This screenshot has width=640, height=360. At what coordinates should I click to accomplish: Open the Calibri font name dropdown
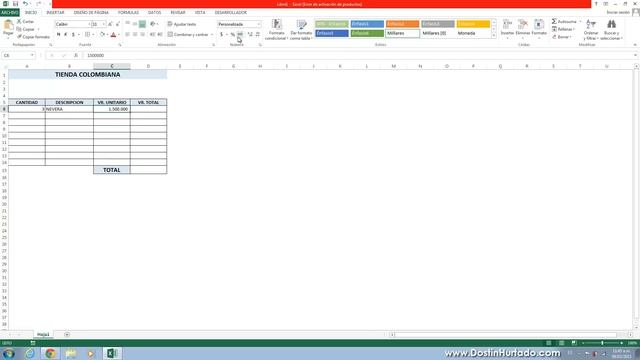tap(89, 24)
